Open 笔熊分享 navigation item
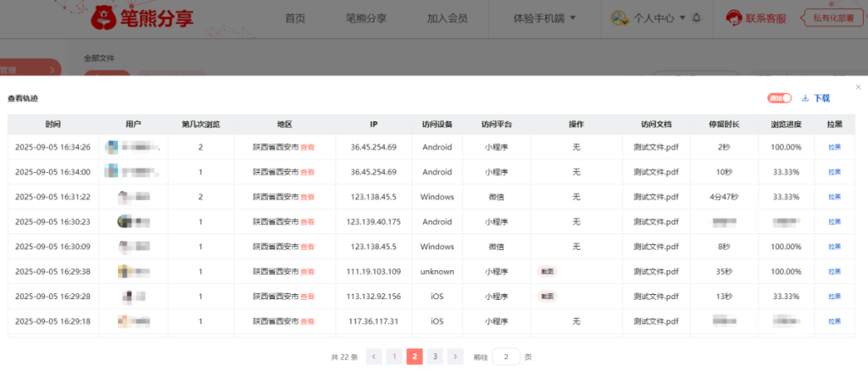868x383 pixels. (366, 19)
